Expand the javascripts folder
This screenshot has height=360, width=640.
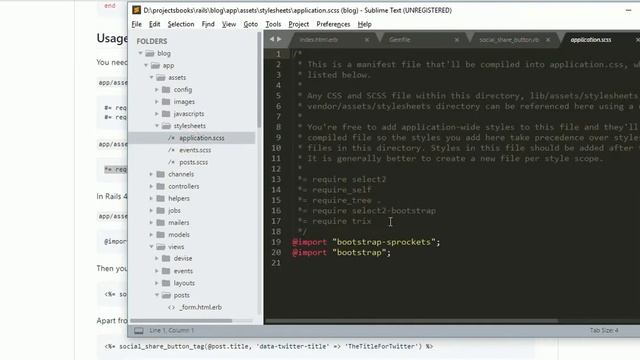pyautogui.click(x=157, y=113)
